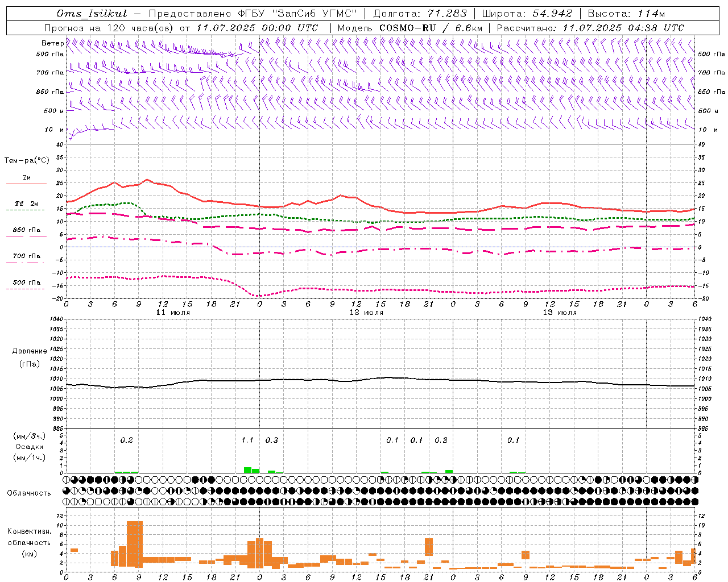Select the 'Долгота: 71.283' longitude value
The height and width of the screenshot is (582, 728).
pyautogui.click(x=420, y=14)
